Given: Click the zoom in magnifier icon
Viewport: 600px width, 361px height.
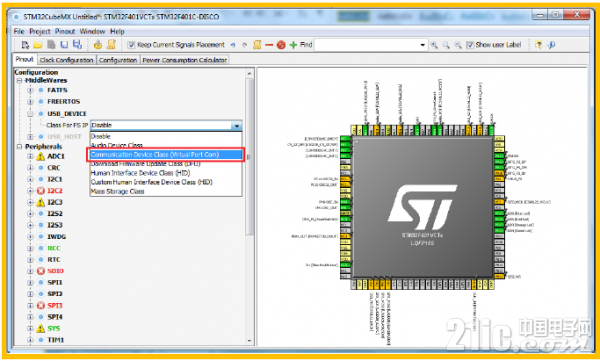Looking at the screenshot, I should tap(434, 45).
